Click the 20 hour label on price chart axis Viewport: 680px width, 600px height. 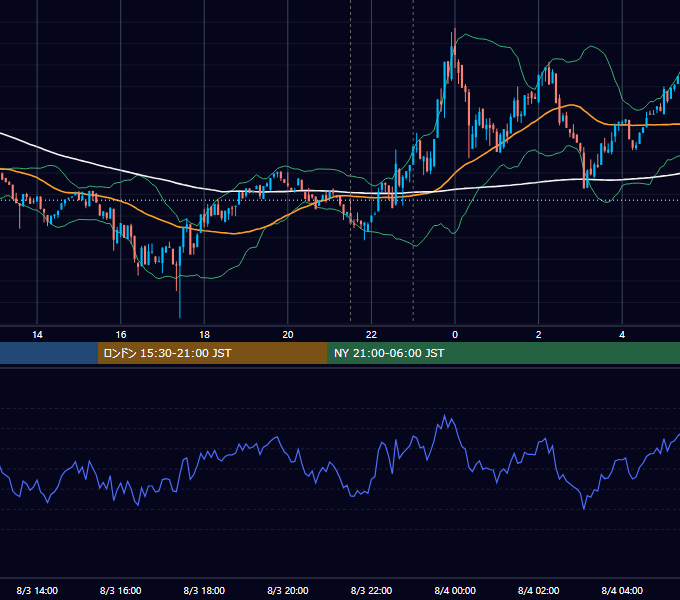(288, 335)
